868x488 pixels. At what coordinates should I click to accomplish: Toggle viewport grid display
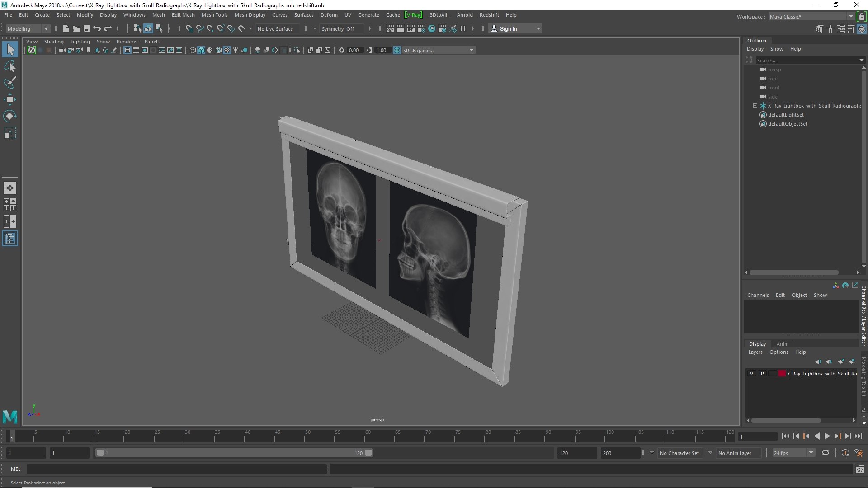[x=127, y=50]
